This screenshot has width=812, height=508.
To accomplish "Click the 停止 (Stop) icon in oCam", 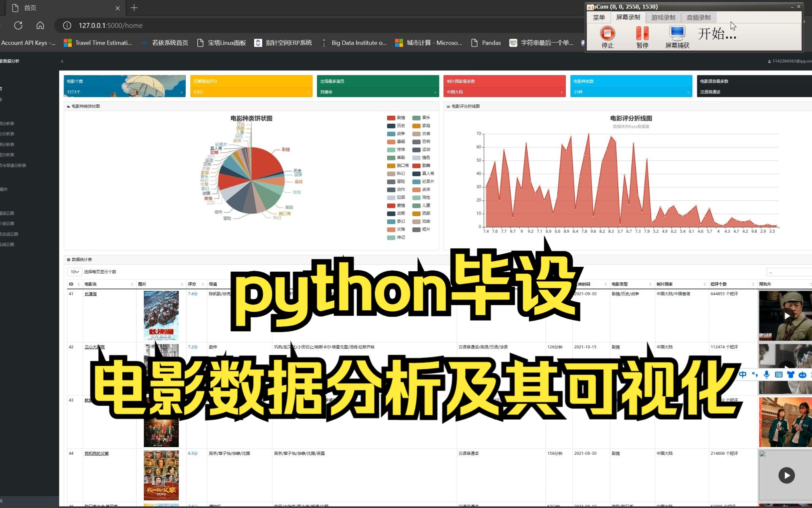I will 607,35.
